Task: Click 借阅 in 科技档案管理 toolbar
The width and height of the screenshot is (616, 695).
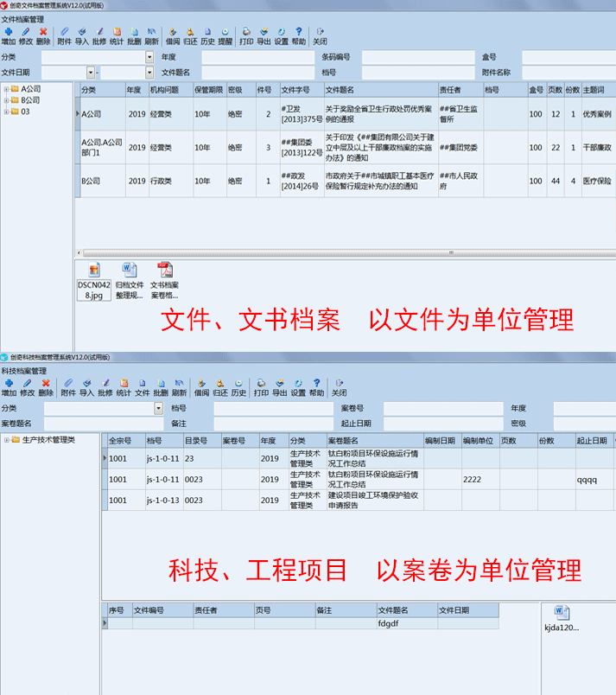Action: tap(201, 388)
